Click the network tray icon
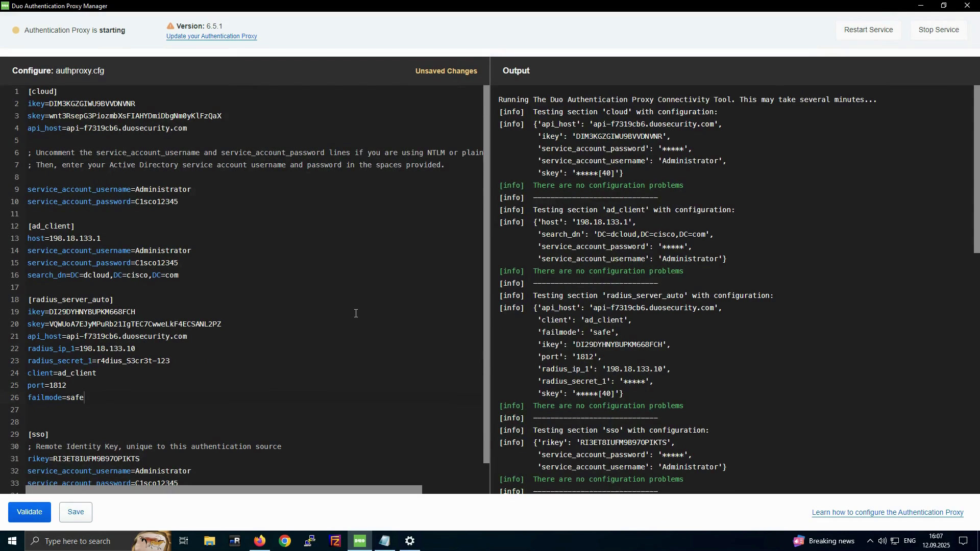 click(895, 541)
